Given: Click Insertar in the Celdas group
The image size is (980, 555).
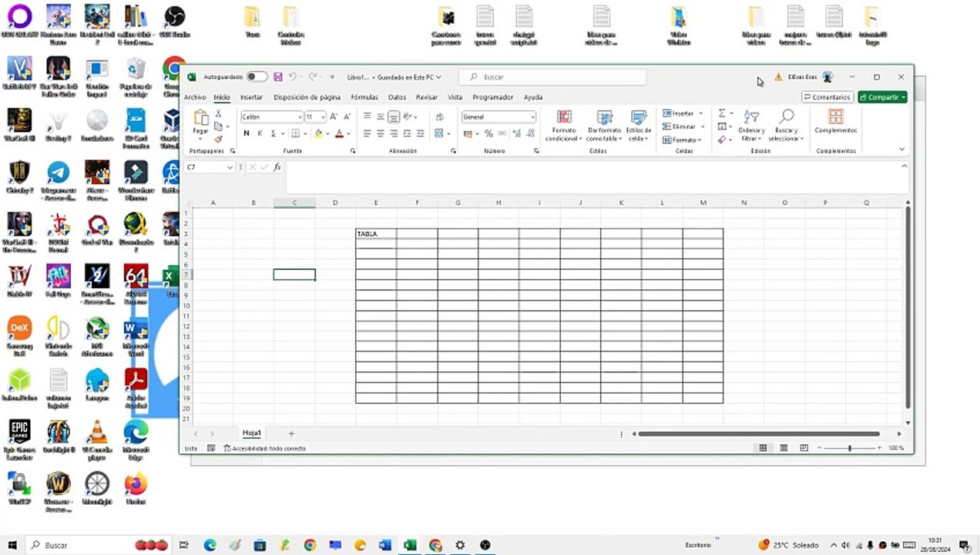Looking at the screenshot, I should click(682, 113).
